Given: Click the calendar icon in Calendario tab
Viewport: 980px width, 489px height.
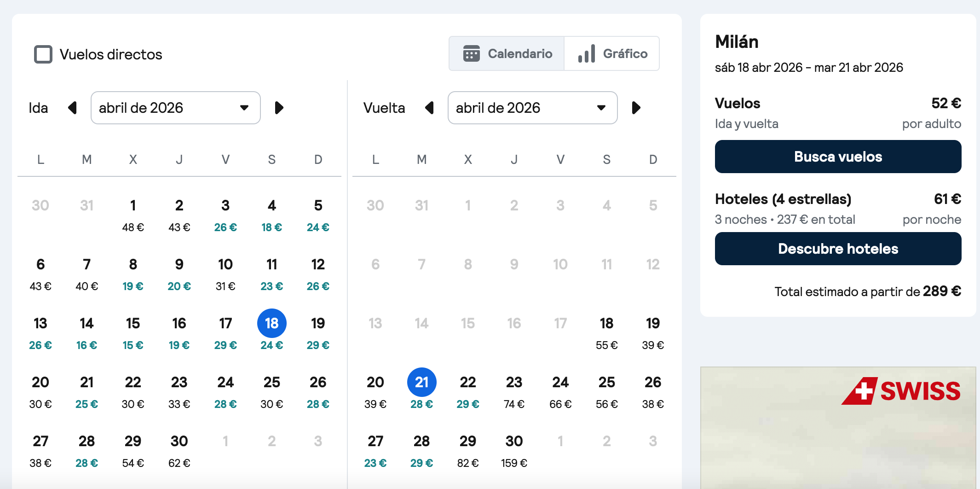Looking at the screenshot, I should tap(471, 54).
